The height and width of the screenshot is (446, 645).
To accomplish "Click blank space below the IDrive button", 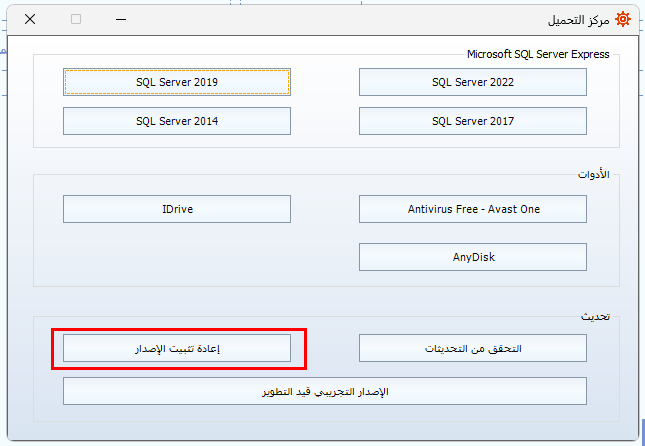I will (x=177, y=257).
